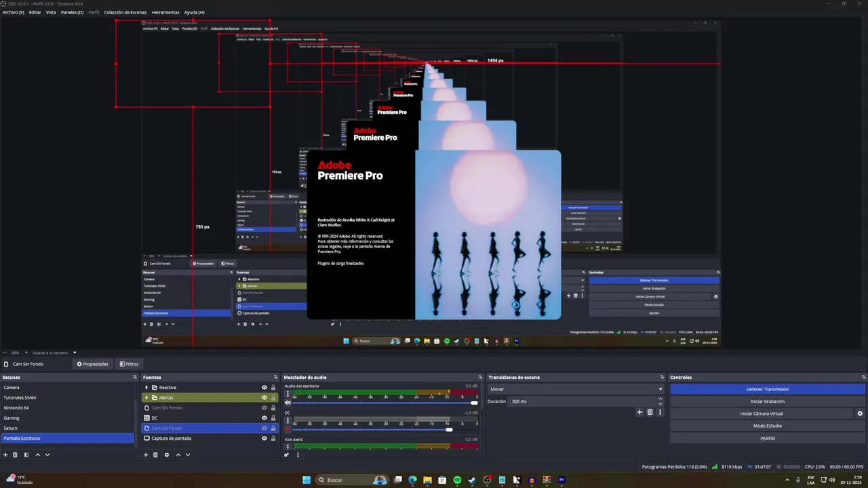Image resolution: width=868 pixels, height=488 pixels.
Task: Toggle lock on Reactive source
Action: click(x=273, y=388)
